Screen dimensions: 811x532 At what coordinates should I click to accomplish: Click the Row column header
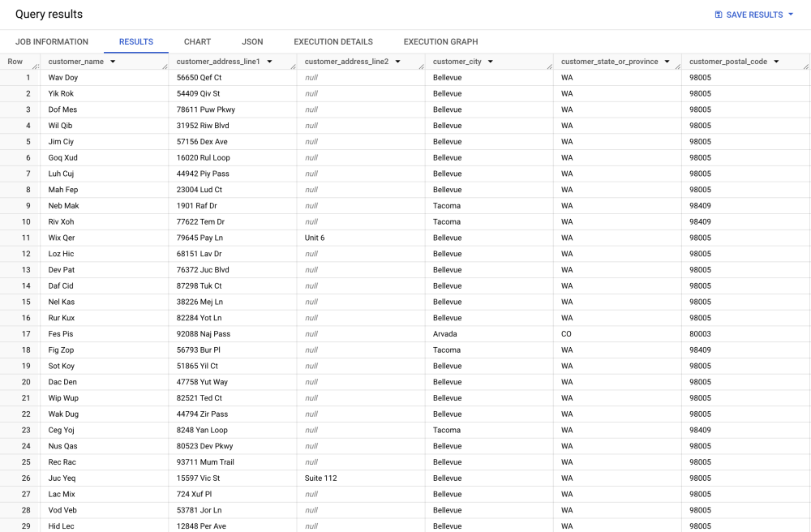pos(15,62)
